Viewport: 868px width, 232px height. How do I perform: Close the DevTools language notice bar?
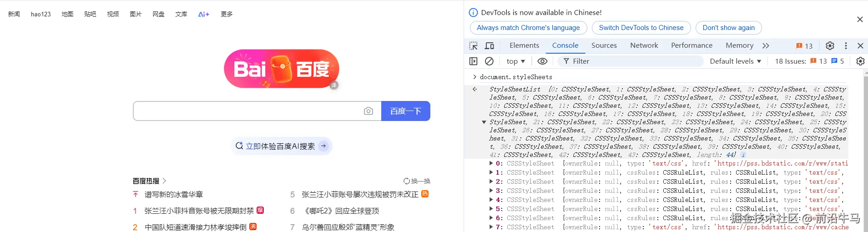pos(860,19)
